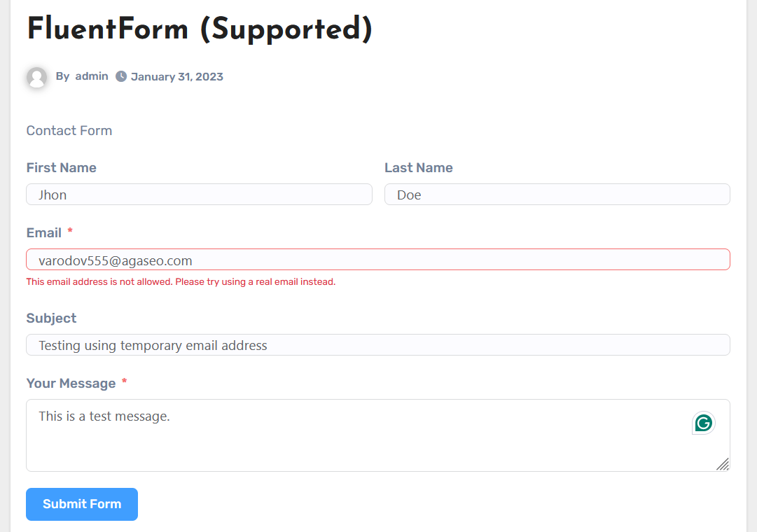Viewport: 757px width, 532px height.
Task: Click the First Name label
Action: point(62,168)
